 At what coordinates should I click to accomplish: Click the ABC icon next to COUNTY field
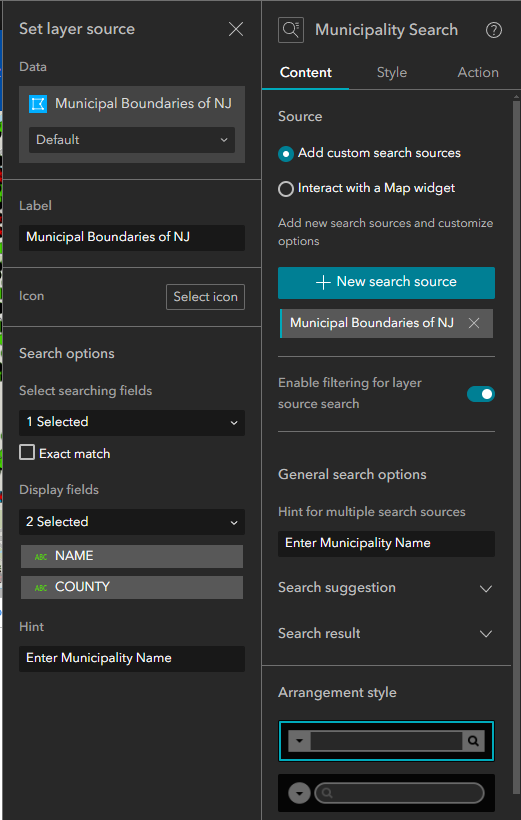tap(41, 588)
